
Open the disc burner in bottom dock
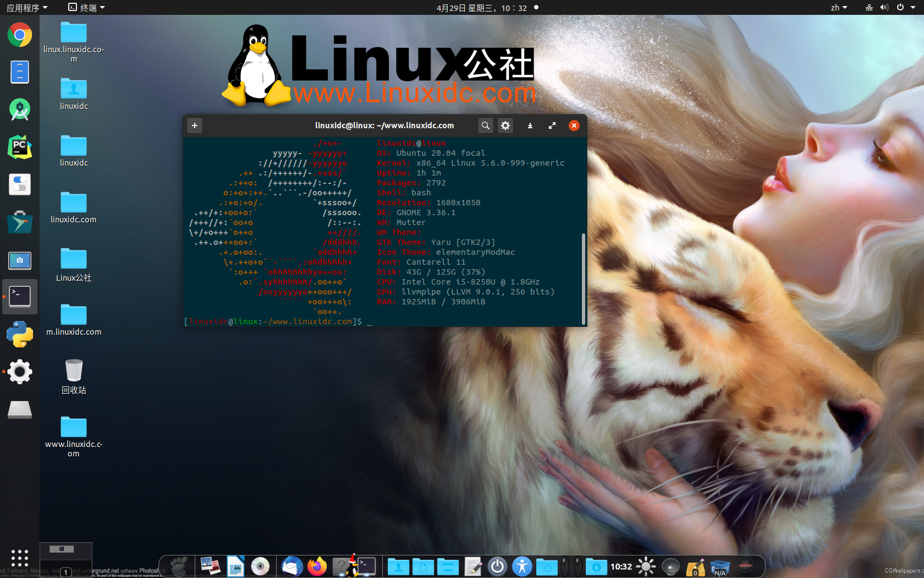coord(260,566)
